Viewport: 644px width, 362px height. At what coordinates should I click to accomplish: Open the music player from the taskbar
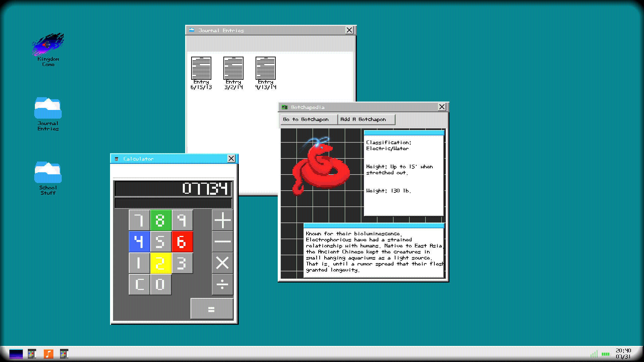[x=49, y=354]
